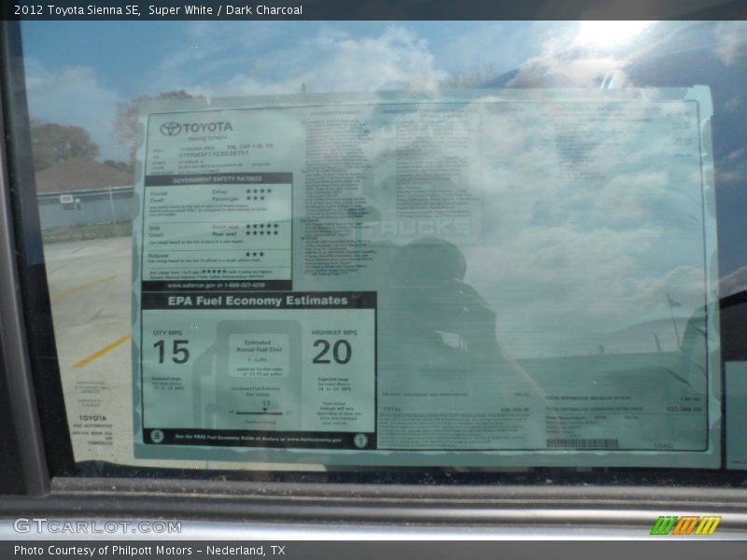Click the Toyota emblem on the window sticker
Screen dimensions: 747x560
[170, 129]
